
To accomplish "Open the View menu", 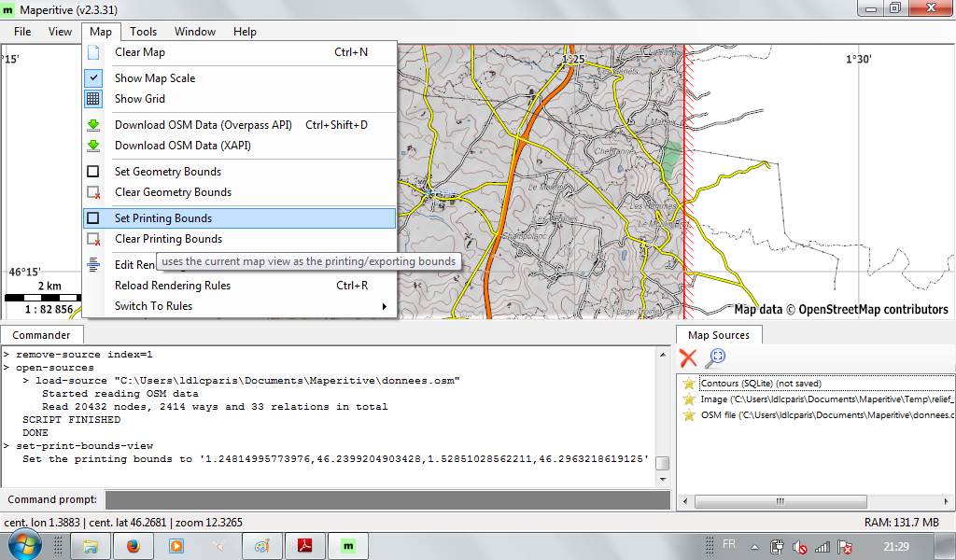I will coord(60,32).
